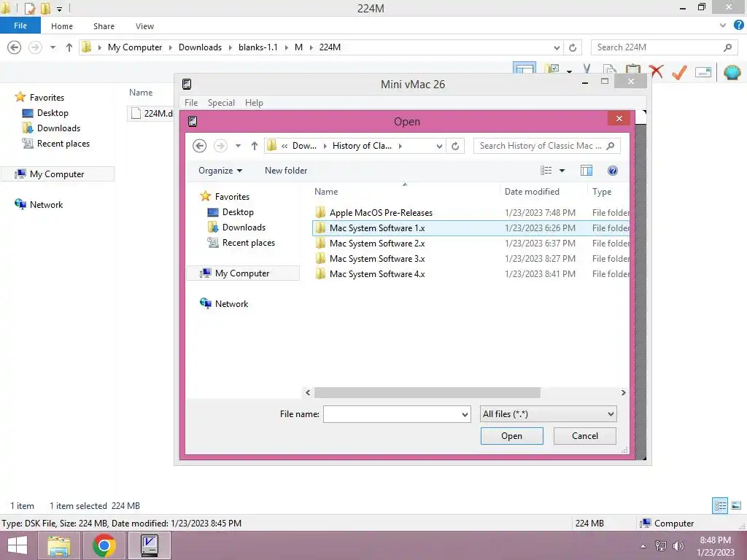This screenshot has height=560, width=747.
Task: Click the Forward arrow in the Open dialog
Action: (x=220, y=146)
